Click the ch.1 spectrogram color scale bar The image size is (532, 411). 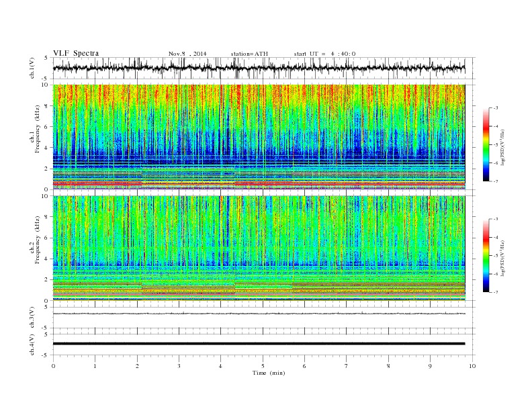tap(486, 145)
